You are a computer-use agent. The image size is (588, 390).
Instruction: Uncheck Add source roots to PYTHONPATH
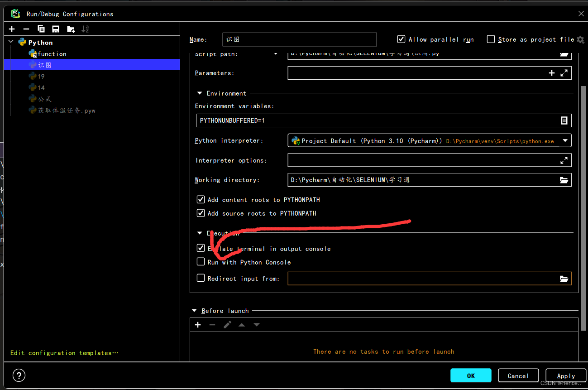[x=201, y=213]
